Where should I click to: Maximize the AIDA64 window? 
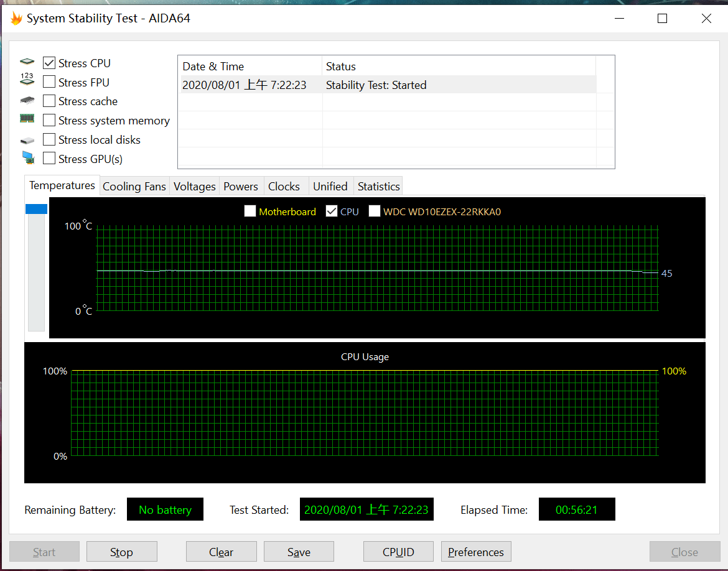tap(663, 19)
